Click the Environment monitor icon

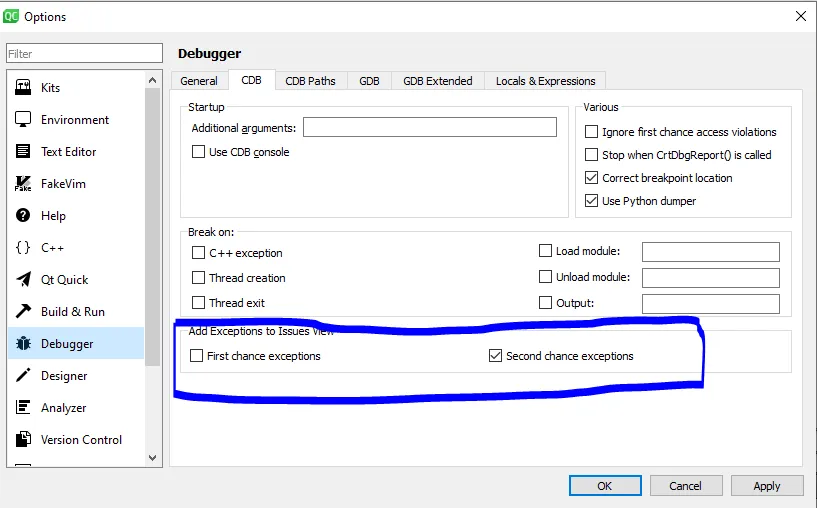click(x=23, y=119)
